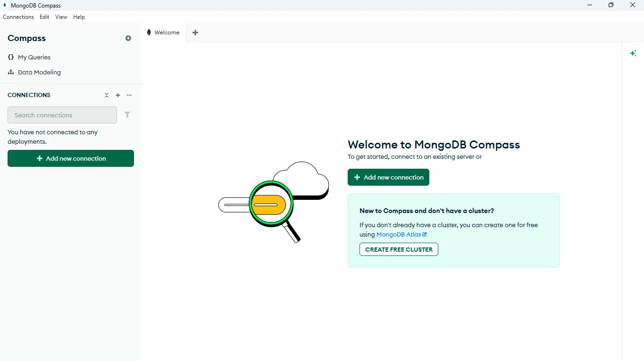Open the Connections menu
Screen dimensions: 644x361
click(x=18, y=17)
